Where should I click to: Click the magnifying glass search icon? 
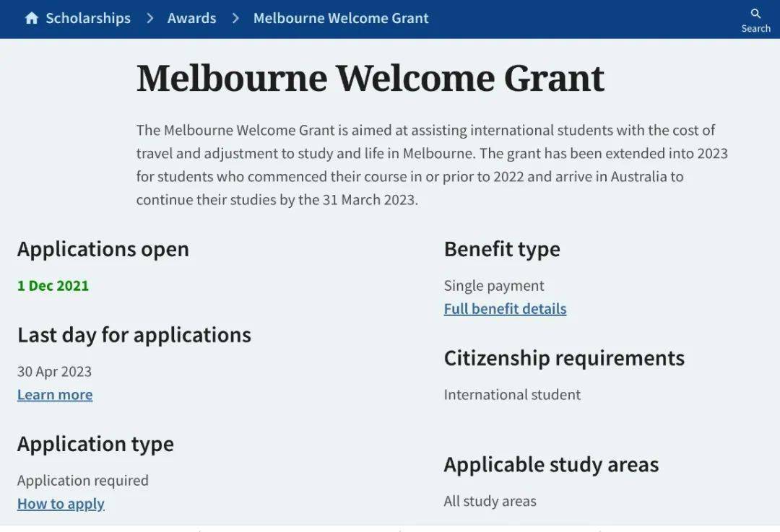pos(755,14)
